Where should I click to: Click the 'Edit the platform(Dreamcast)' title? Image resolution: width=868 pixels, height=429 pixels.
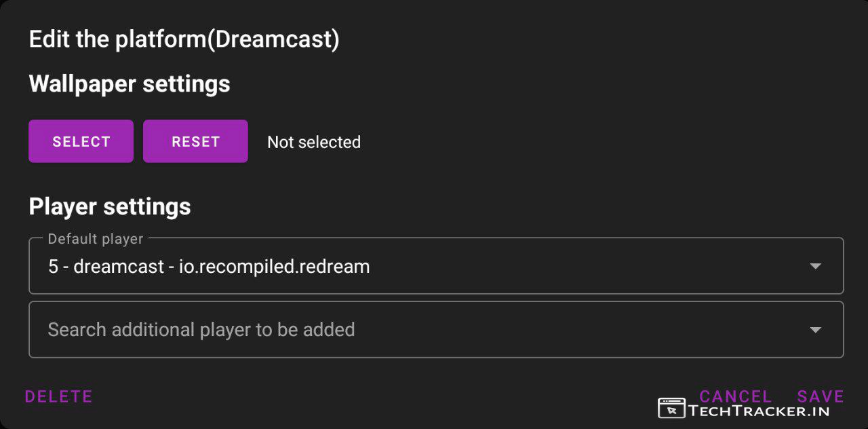[x=184, y=39]
